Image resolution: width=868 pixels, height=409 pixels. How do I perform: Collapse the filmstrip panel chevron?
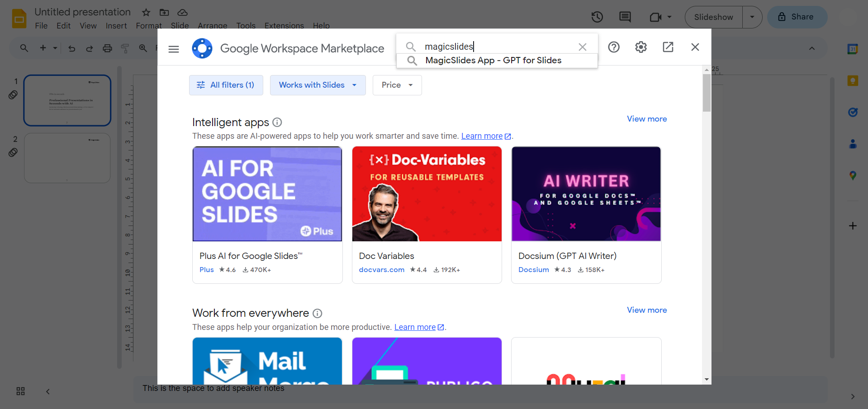click(48, 391)
